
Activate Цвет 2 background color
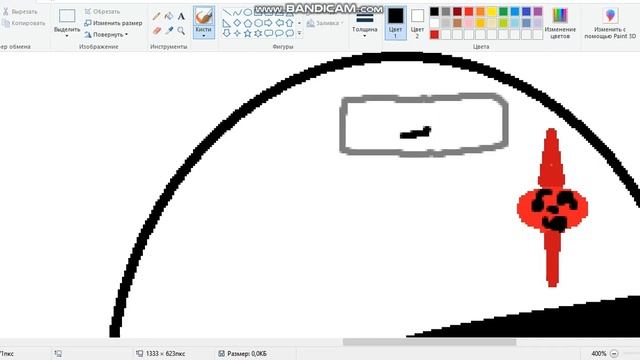click(x=417, y=23)
